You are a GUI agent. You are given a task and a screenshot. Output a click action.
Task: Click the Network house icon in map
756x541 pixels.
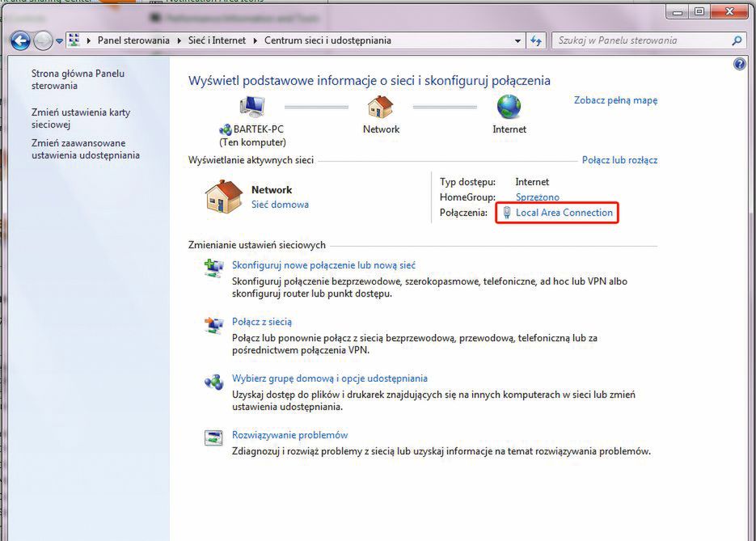pyautogui.click(x=380, y=107)
